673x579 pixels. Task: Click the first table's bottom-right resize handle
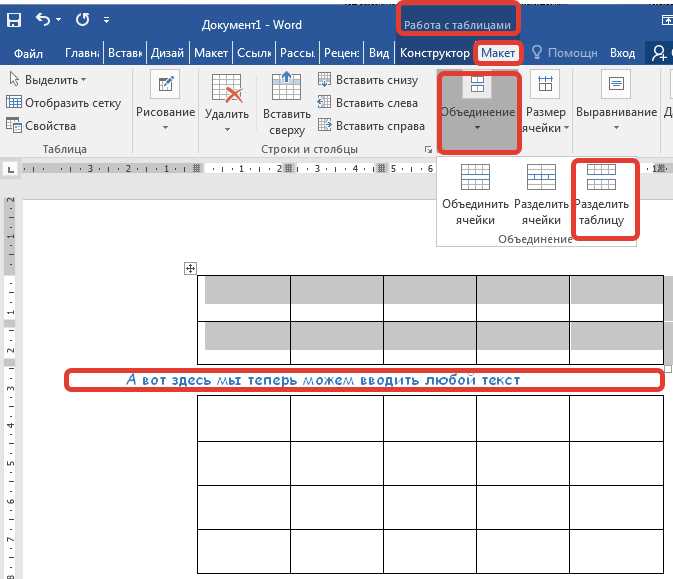coord(668,369)
